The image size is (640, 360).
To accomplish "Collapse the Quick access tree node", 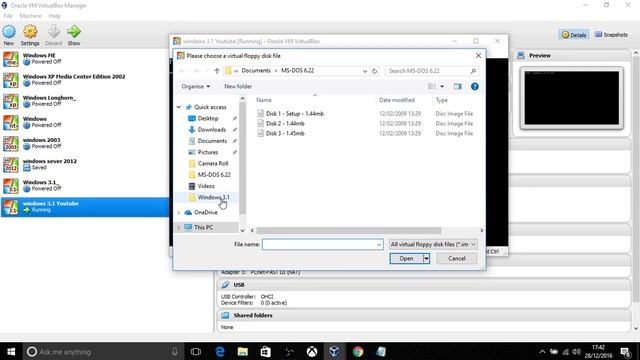I will (x=178, y=107).
